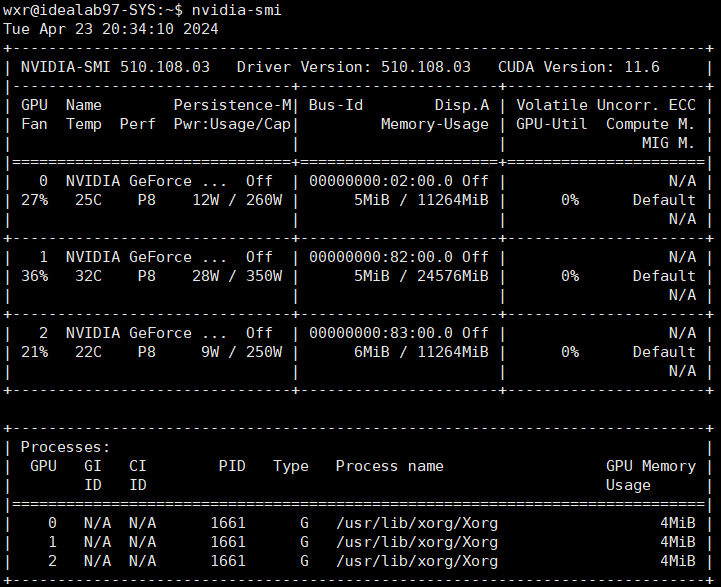The image size is (721, 587).
Task: Click the 36% fan speed value
Action: (x=34, y=276)
